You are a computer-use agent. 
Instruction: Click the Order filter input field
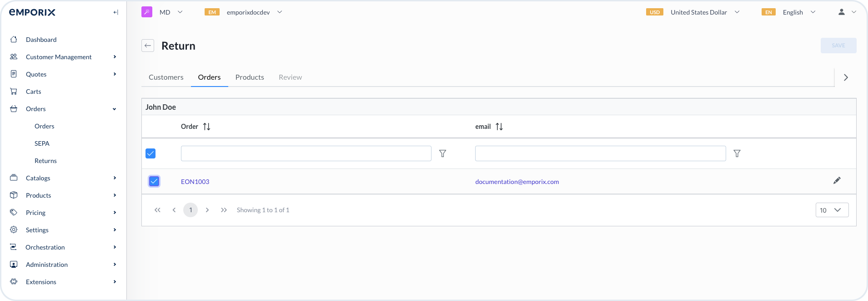pyautogui.click(x=306, y=153)
